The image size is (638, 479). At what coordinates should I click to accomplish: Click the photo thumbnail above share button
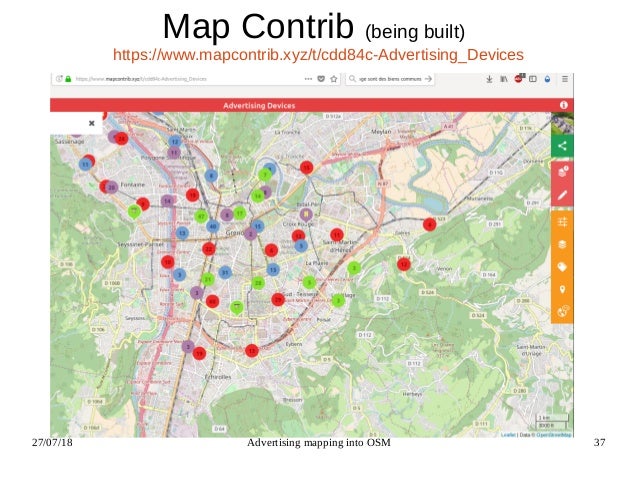(562, 123)
